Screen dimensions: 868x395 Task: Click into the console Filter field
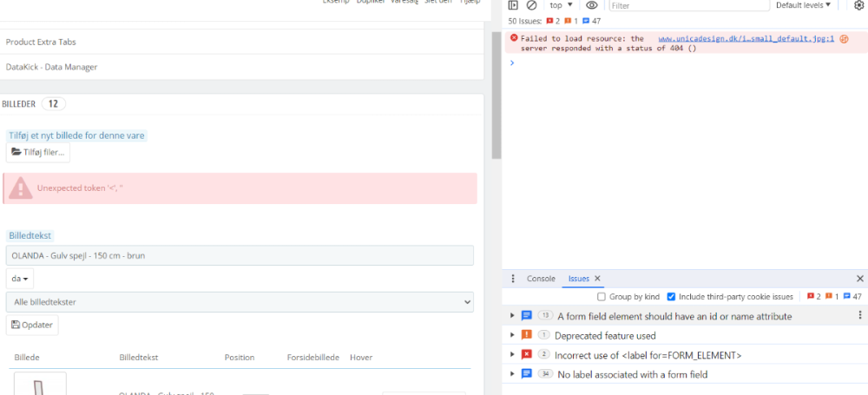[686, 5]
